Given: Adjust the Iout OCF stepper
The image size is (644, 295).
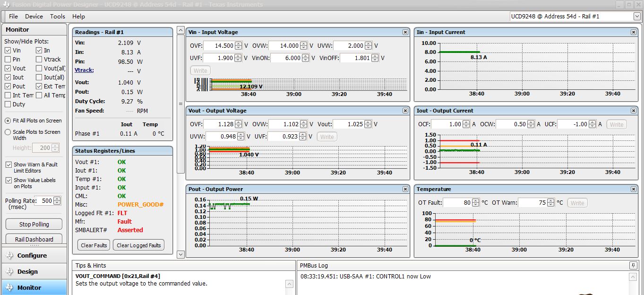Looking at the screenshot, I should coord(466,124).
